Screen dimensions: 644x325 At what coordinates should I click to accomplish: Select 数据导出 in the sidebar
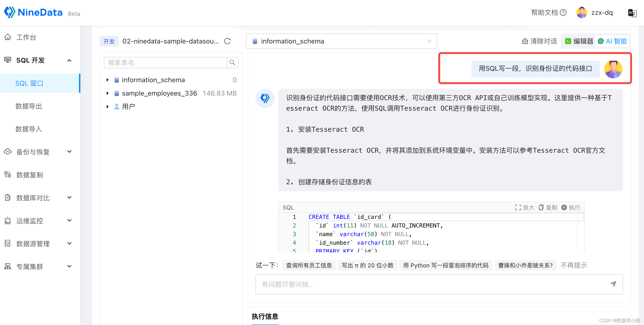29,106
